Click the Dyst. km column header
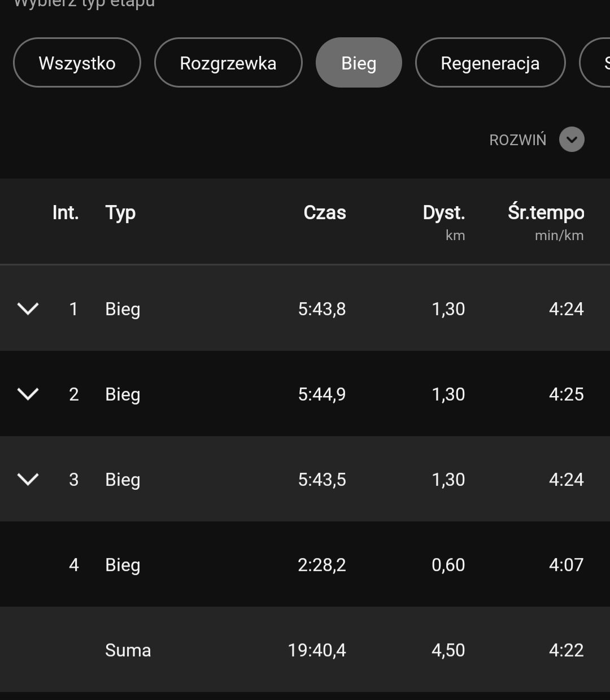The height and width of the screenshot is (700, 610). click(x=444, y=221)
